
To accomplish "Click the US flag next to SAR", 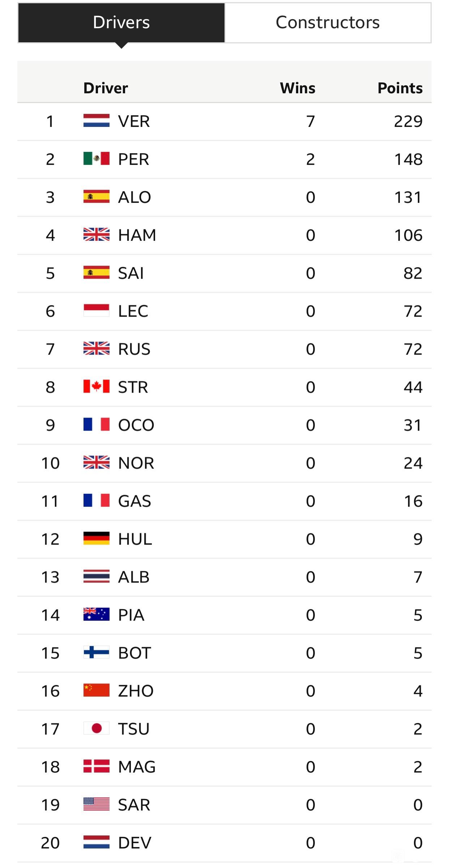I will click(x=96, y=804).
